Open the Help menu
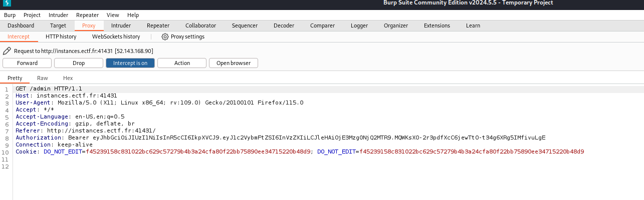644x200 pixels. pyautogui.click(x=133, y=15)
